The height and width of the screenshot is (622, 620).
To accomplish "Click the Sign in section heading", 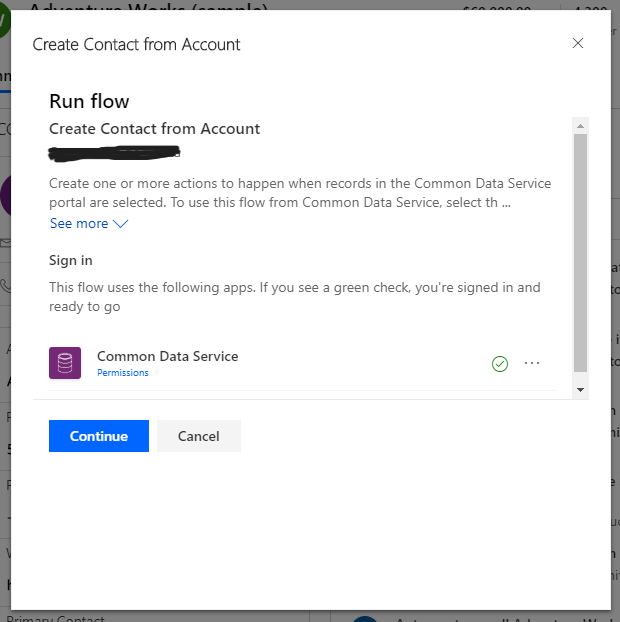I will pos(71,260).
